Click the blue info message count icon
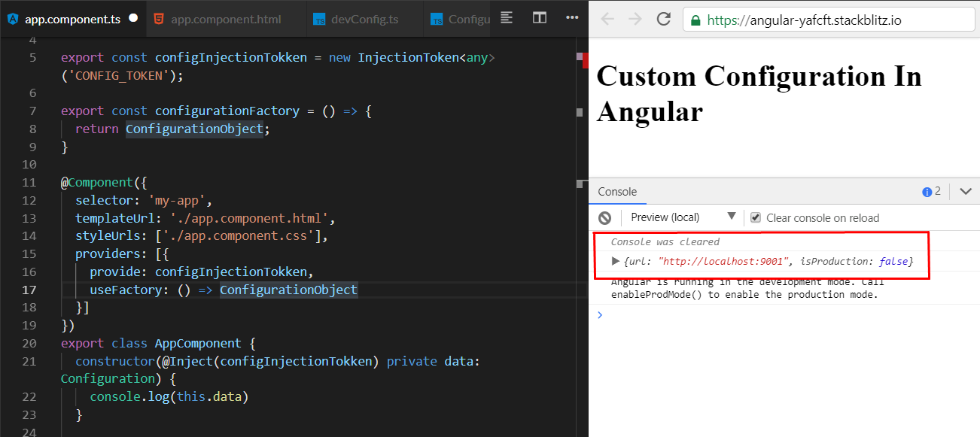 coord(927,192)
